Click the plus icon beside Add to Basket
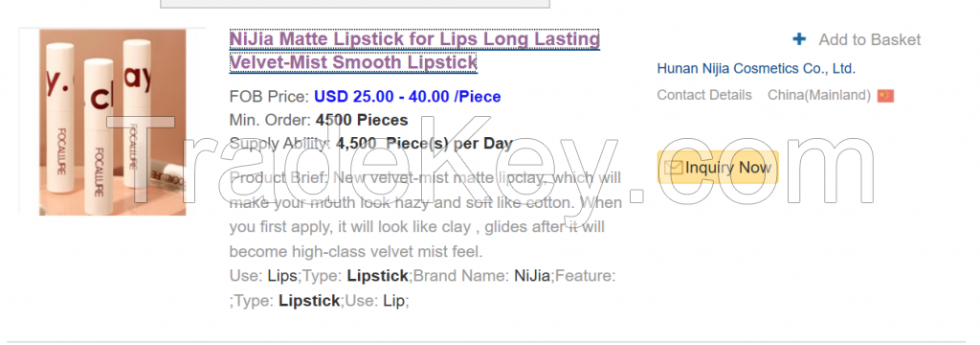The width and height of the screenshot is (980, 345). (x=799, y=39)
